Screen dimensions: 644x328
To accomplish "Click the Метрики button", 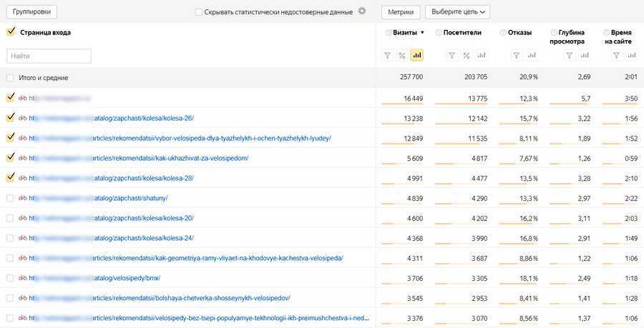I will [x=400, y=12].
